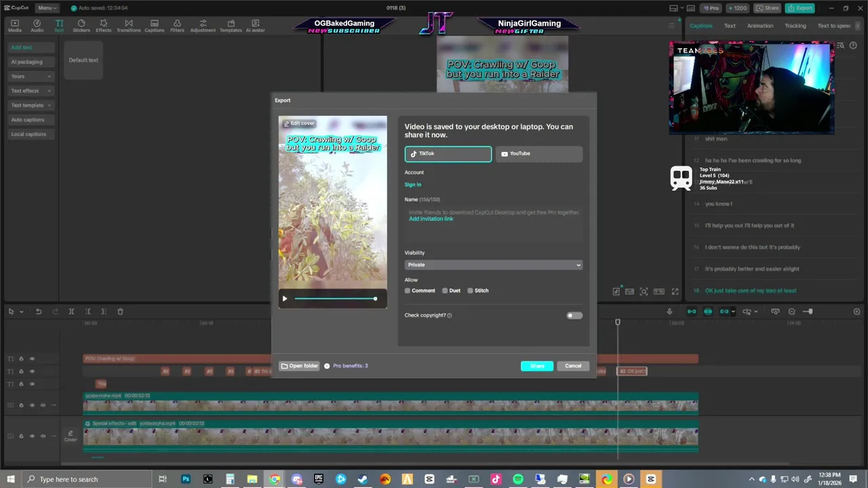
Task: Mute the upper ycnbezsyha.mp4 video track
Action: coord(43,405)
